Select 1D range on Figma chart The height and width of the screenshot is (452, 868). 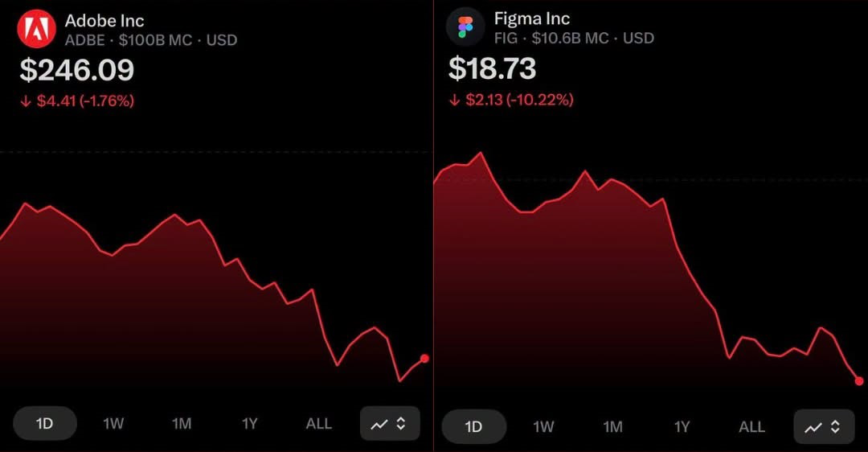coord(474,426)
